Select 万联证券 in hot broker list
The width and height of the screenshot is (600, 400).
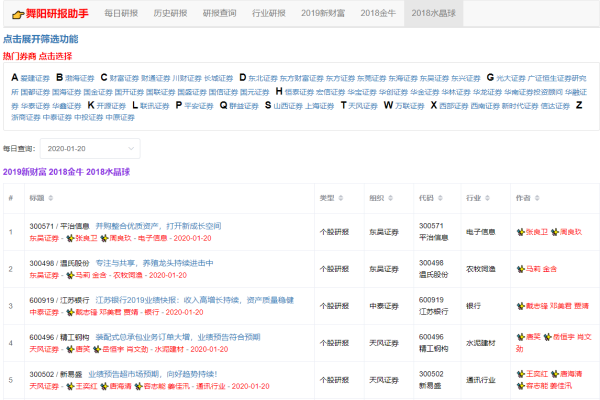tap(410, 106)
